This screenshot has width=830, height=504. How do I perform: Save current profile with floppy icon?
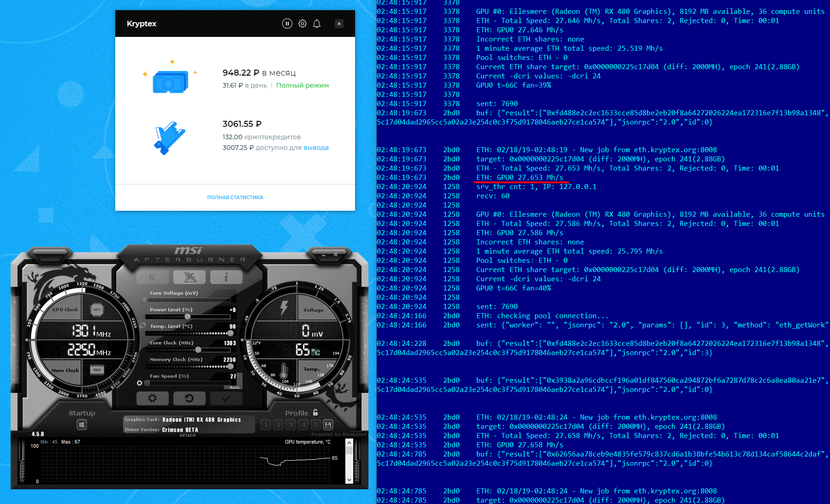click(328, 425)
